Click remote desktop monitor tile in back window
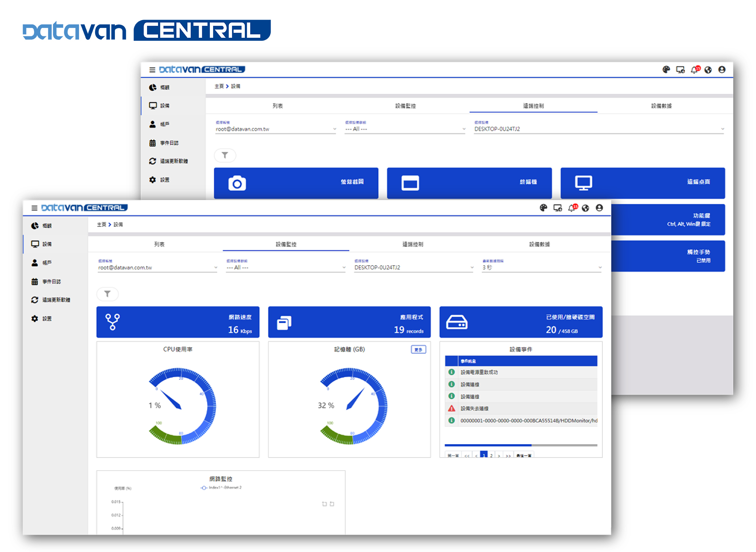 point(643,183)
